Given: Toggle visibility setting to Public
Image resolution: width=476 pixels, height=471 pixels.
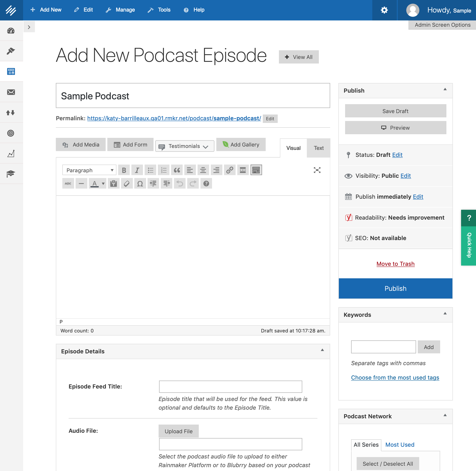Looking at the screenshot, I should tap(405, 176).
